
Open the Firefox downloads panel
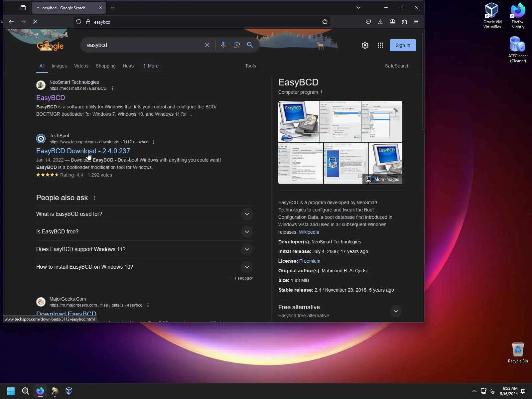pos(380,22)
